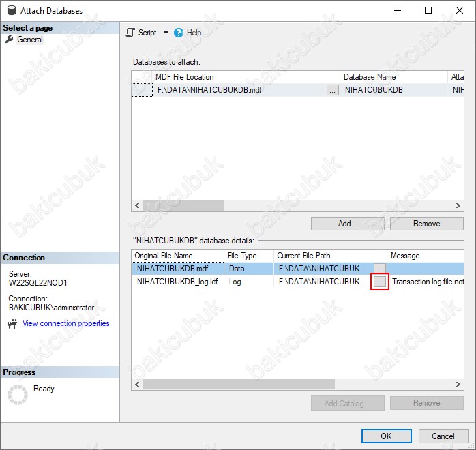The height and width of the screenshot is (450, 476).
Task: Click the Database Name column header
Action: tap(393, 77)
